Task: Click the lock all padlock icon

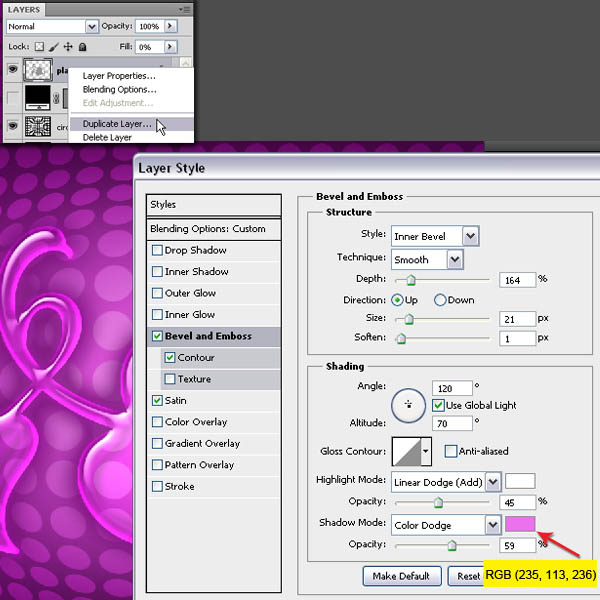Action: 81,46
